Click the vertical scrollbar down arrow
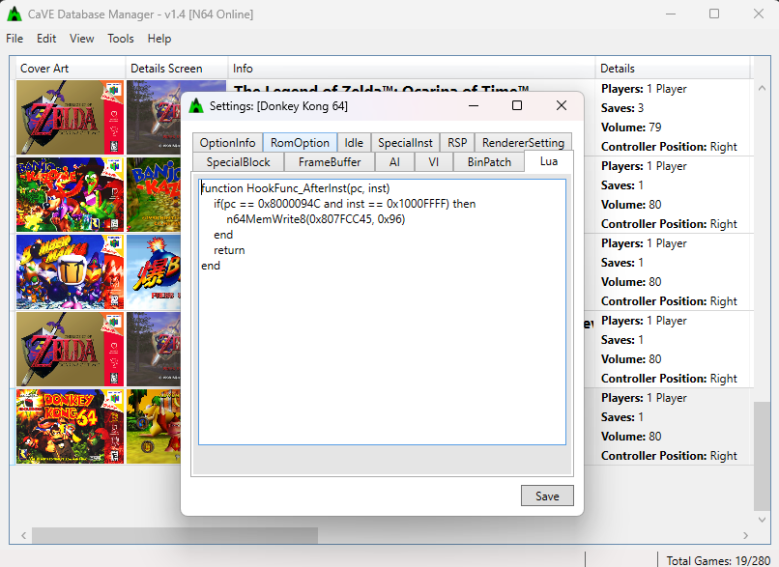This screenshot has width=779, height=567. 762,520
